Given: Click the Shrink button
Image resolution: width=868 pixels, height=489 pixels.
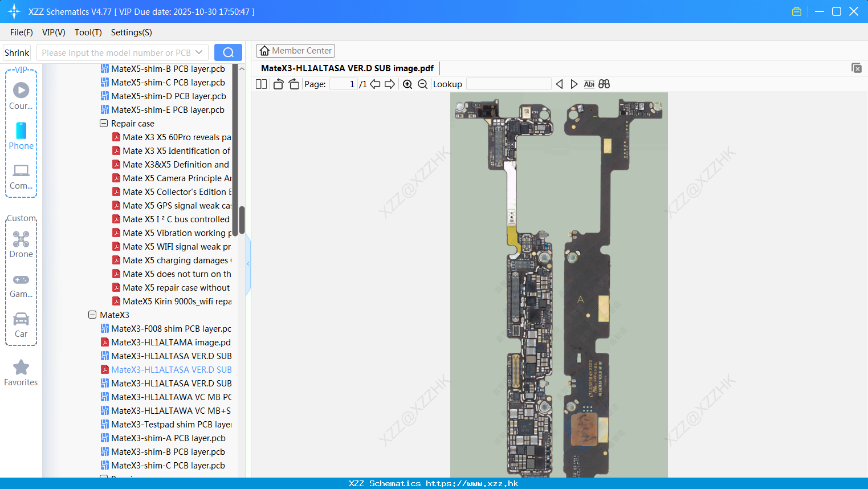Looking at the screenshot, I should [x=17, y=52].
